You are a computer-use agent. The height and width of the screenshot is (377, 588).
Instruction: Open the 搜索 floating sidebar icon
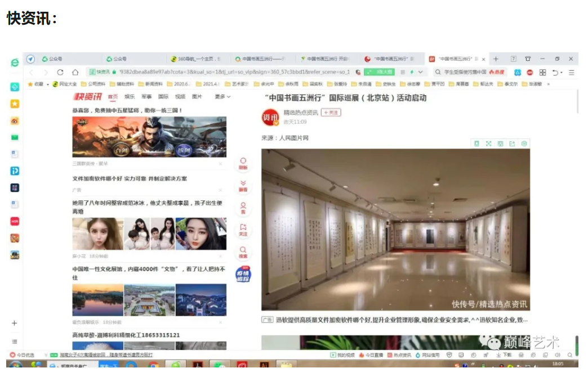[243, 252]
